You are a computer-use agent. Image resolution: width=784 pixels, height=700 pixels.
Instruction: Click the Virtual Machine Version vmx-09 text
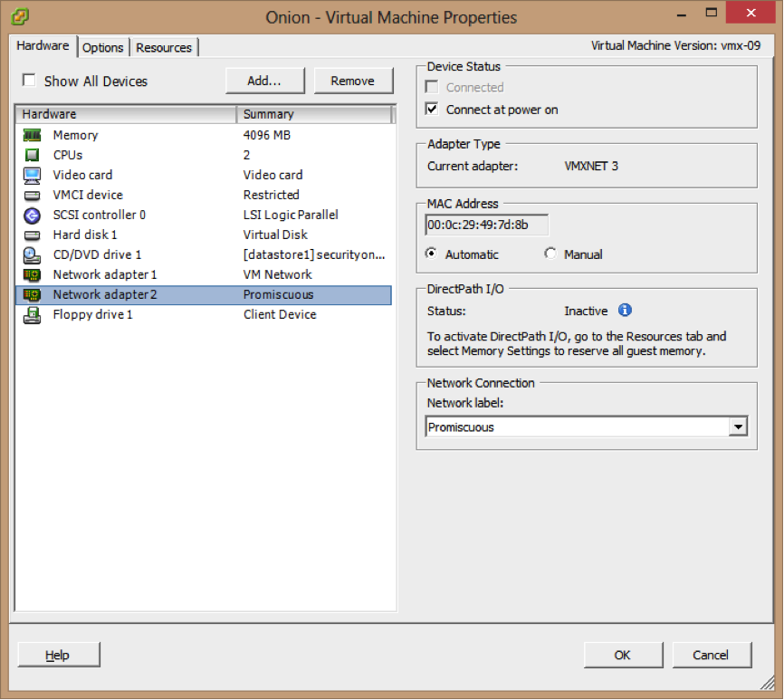676,45
